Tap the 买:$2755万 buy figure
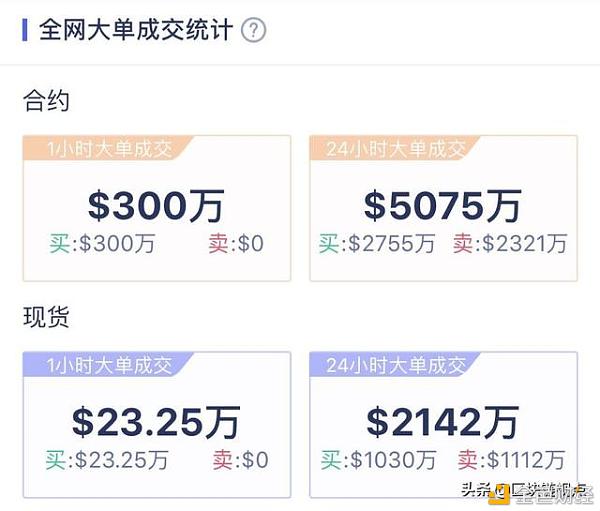This screenshot has height=511, width=600. click(377, 243)
